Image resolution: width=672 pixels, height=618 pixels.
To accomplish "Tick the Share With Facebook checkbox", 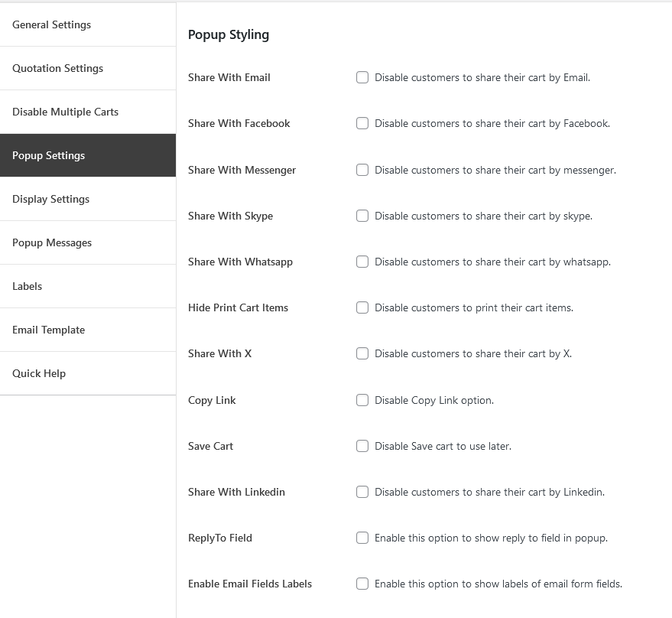I will pyautogui.click(x=362, y=123).
